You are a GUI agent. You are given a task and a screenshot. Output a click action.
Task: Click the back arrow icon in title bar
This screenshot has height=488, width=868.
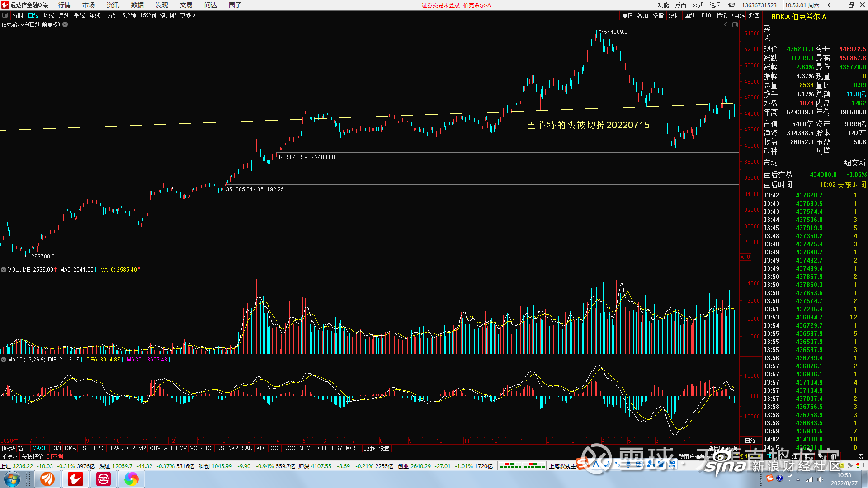pyautogui.click(x=829, y=5)
